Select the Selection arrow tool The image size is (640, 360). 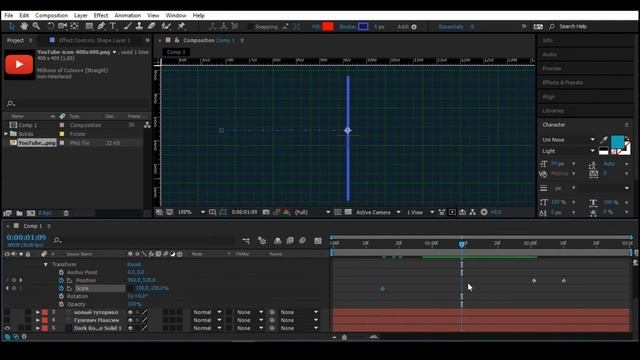pyautogui.click(x=12, y=26)
